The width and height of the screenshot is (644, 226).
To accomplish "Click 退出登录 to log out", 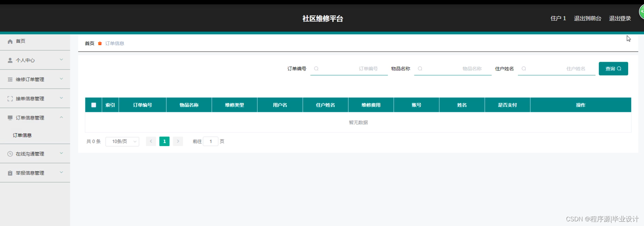I will click(620, 18).
